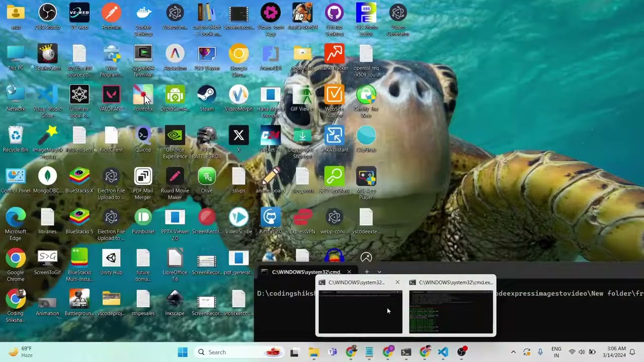Open the Microsoft Edge desktop icon

click(x=16, y=224)
